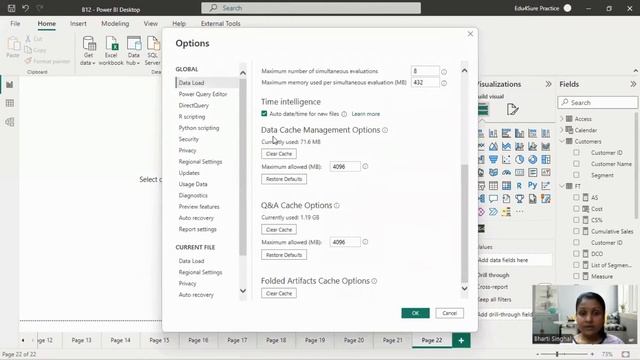The height and width of the screenshot is (360, 640).
Task: Check the DCO measure checkbox
Action: [576, 253]
